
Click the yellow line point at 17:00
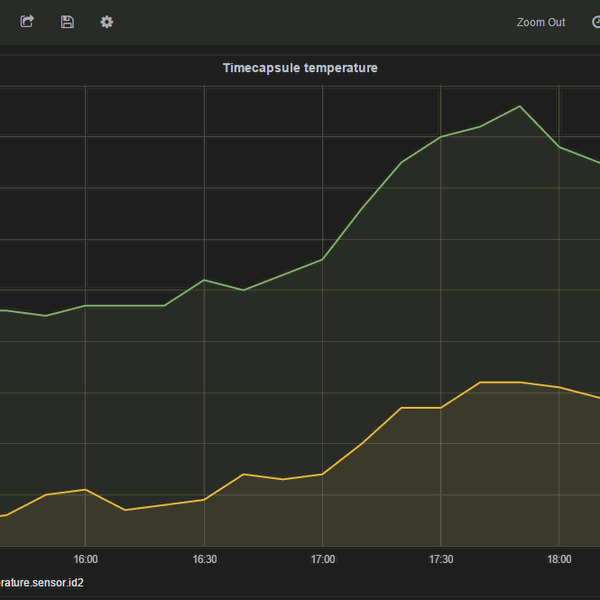[x=322, y=474]
